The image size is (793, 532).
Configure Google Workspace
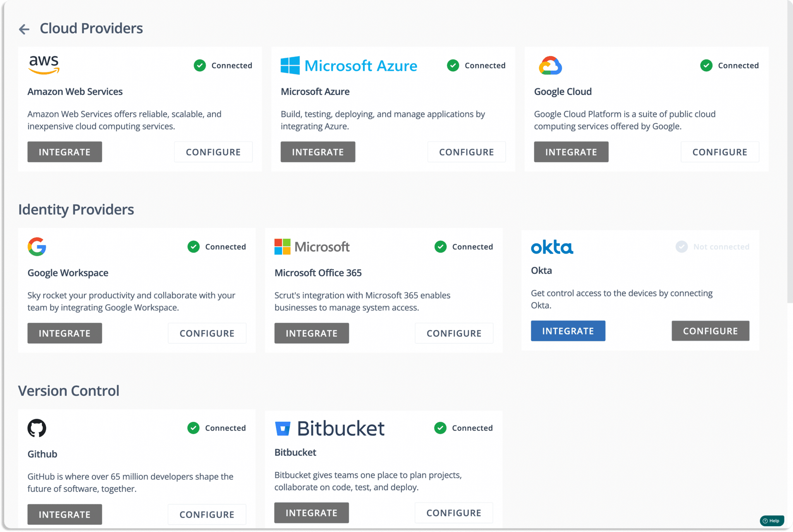[x=207, y=333]
